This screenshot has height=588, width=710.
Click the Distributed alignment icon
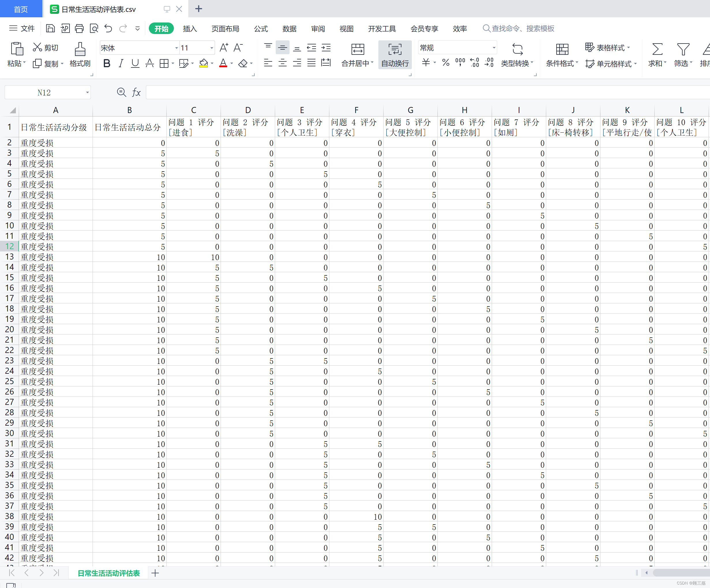(x=326, y=63)
